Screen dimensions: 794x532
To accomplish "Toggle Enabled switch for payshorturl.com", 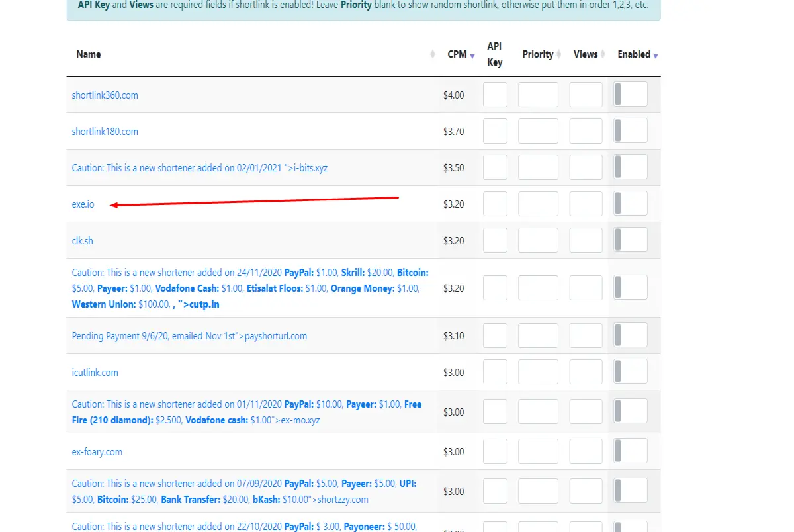I will tap(631, 335).
